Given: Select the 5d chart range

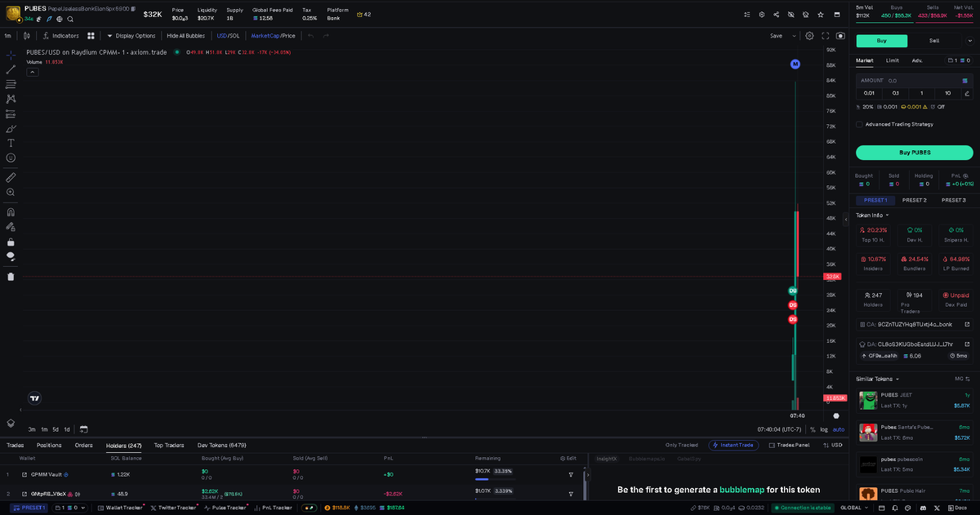Looking at the screenshot, I should [x=56, y=429].
